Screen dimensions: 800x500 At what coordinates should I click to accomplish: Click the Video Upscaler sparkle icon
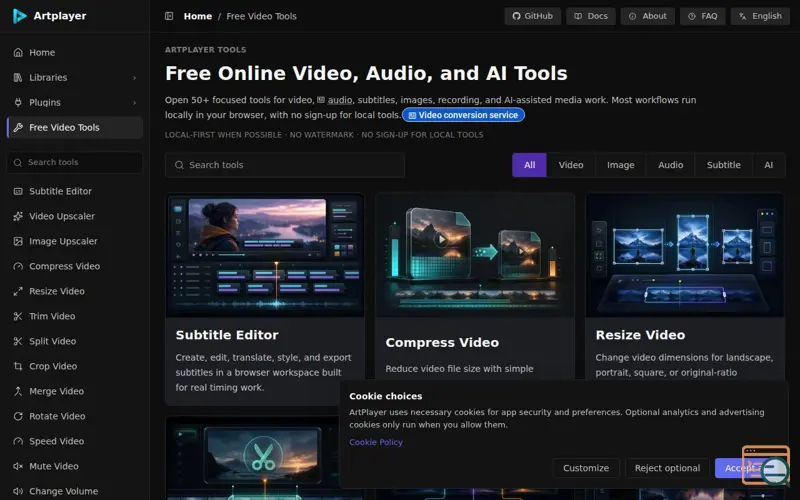(18, 216)
